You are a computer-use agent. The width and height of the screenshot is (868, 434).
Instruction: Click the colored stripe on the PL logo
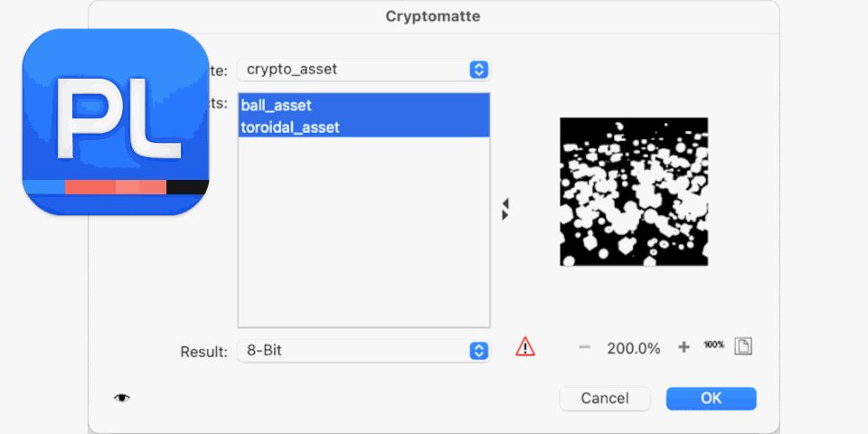(x=116, y=187)
